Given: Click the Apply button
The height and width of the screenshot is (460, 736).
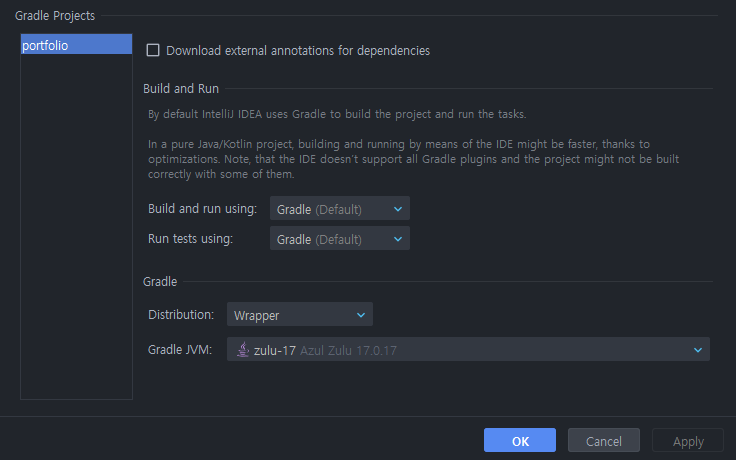Looking at the screenshot, I should pos(688,441).
